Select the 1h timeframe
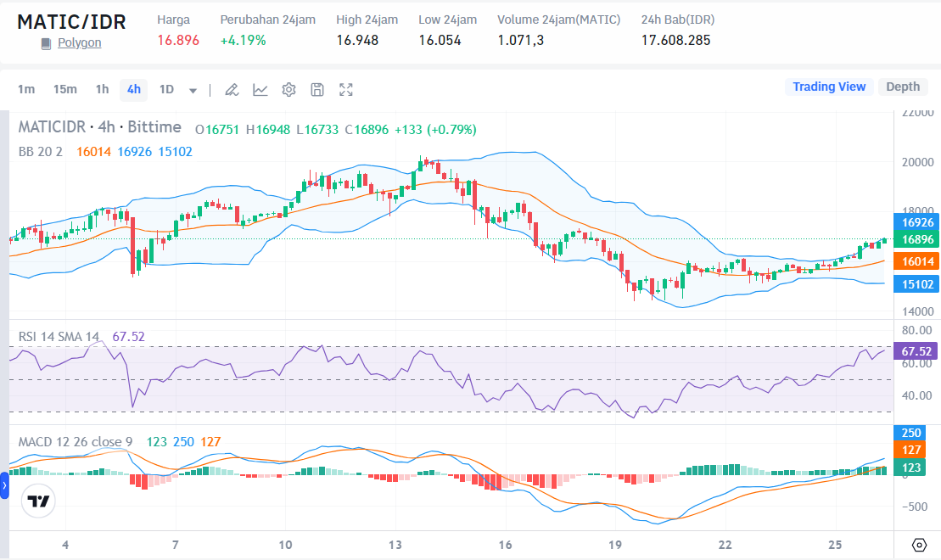The width and height of the screenshot is (941, 560). (101, 89)
